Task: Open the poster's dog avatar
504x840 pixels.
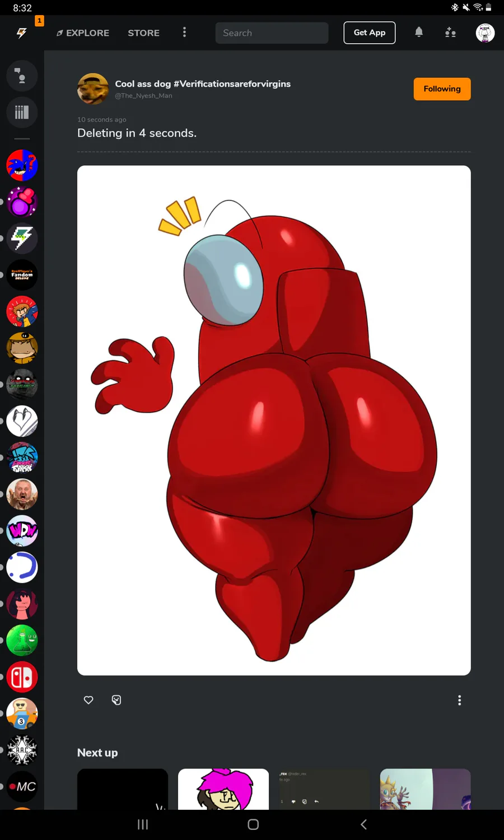Action: (x=93, y=89)
